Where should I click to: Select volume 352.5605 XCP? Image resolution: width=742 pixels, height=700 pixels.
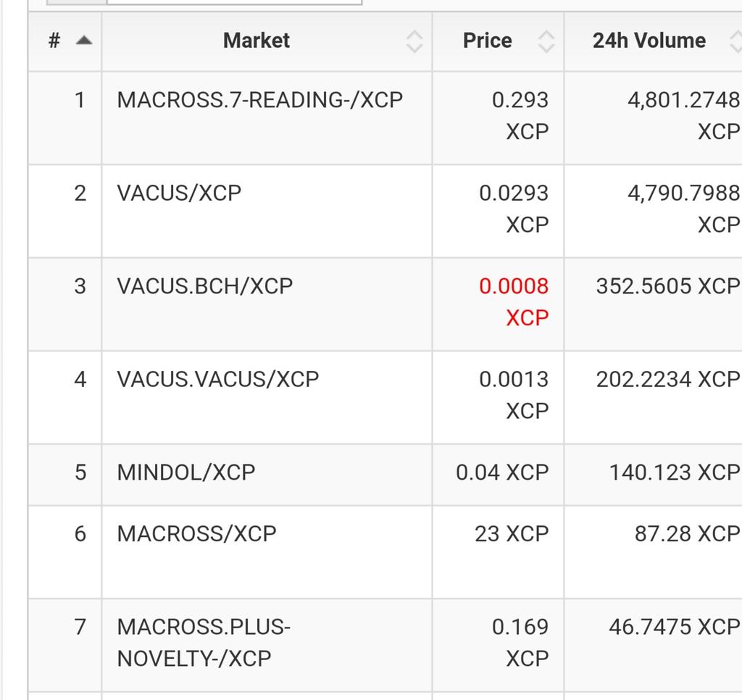[667, 286]
